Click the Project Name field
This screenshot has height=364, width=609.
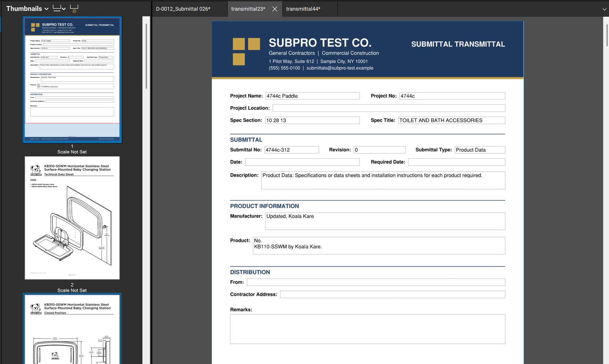tap(312, 96)
